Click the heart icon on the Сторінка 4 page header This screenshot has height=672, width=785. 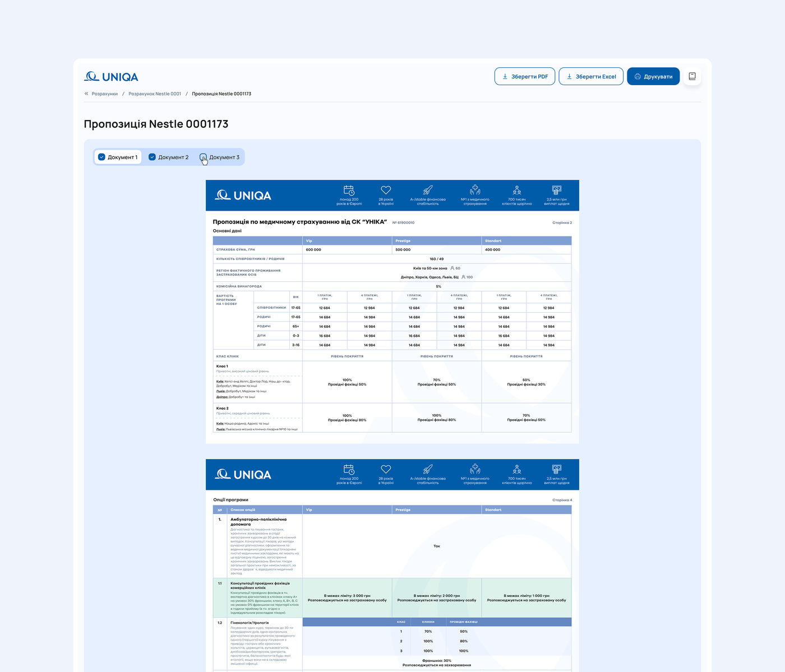386,469
